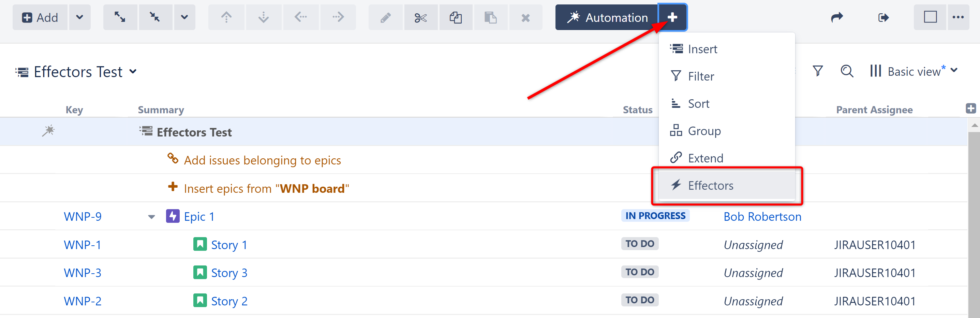The width and height of the screenshot is (980, 318).
Task: Open the WNP-9 issue link
Action: tap(83, 216)
